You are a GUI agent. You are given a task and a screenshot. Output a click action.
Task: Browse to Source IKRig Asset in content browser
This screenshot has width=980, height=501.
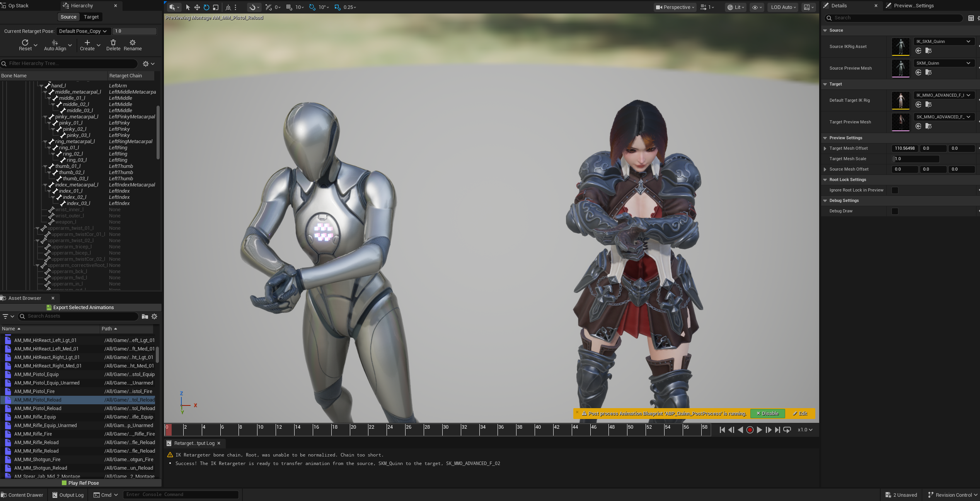(929, 51)
